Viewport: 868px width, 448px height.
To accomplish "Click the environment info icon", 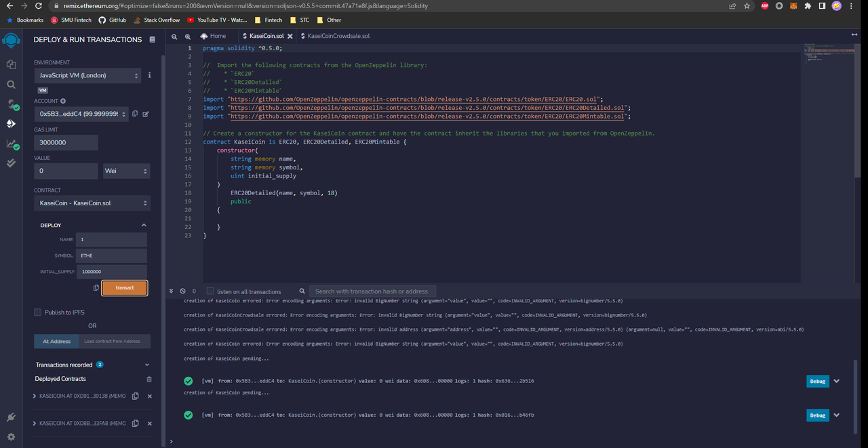I will click(149, 75).
